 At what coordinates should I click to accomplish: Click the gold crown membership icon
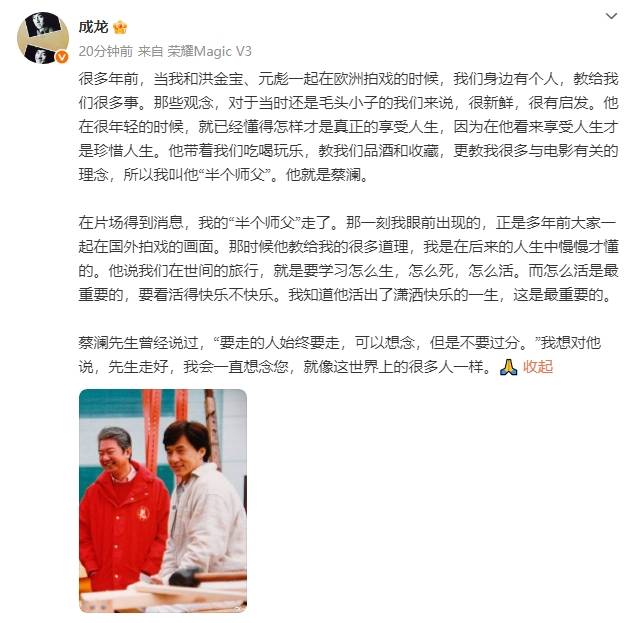(120, 27)
